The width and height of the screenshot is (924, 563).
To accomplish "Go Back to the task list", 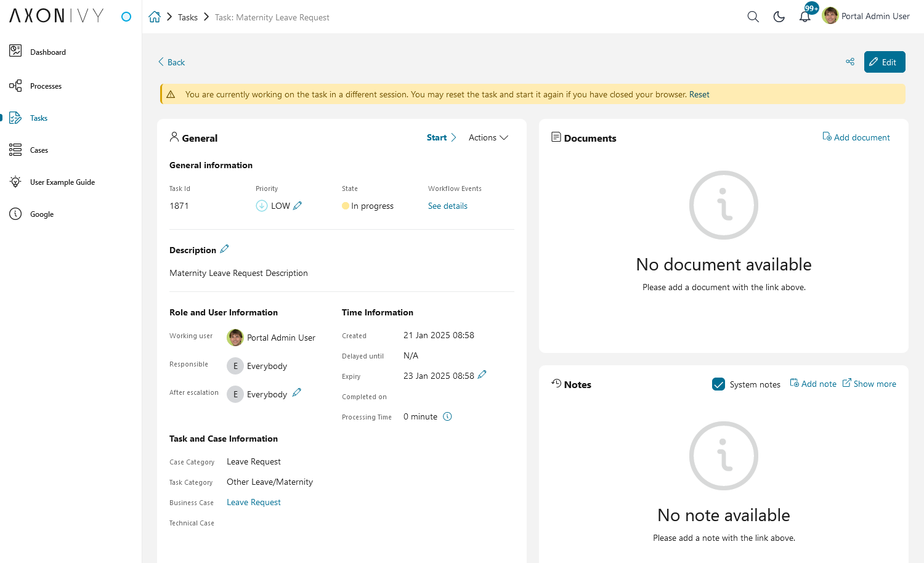I will point(171,62).
